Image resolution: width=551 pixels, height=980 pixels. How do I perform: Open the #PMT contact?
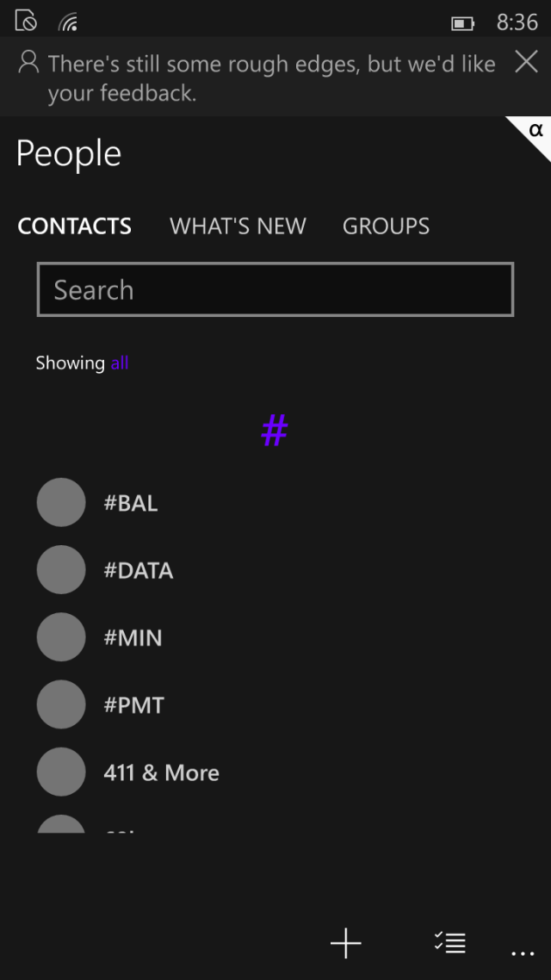click(134, 705)
